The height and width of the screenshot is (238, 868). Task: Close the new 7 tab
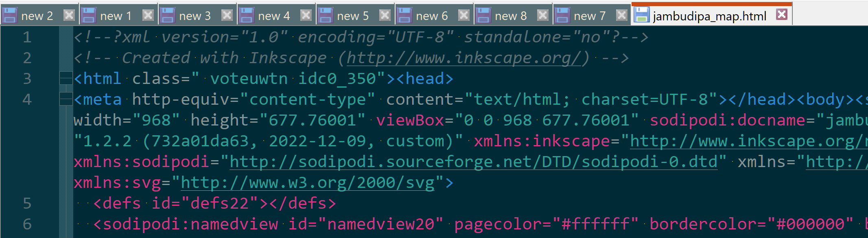622,15
